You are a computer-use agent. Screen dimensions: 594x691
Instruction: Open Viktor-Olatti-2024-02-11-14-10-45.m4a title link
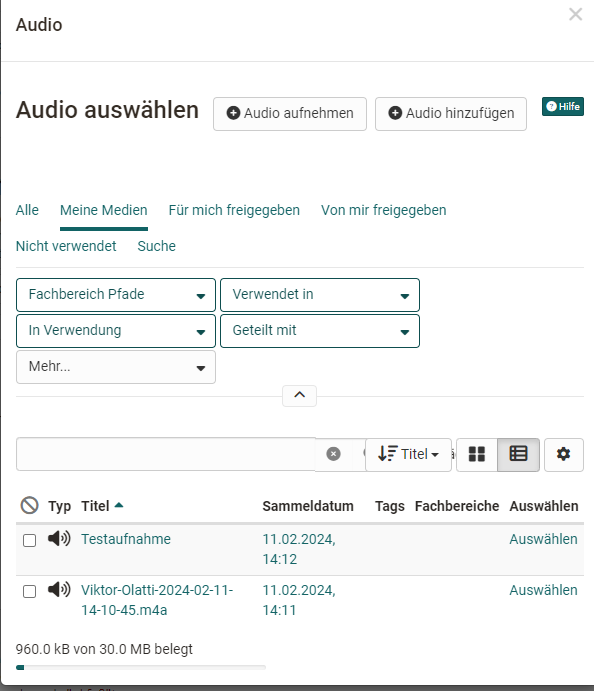click(x=157, y=600)
